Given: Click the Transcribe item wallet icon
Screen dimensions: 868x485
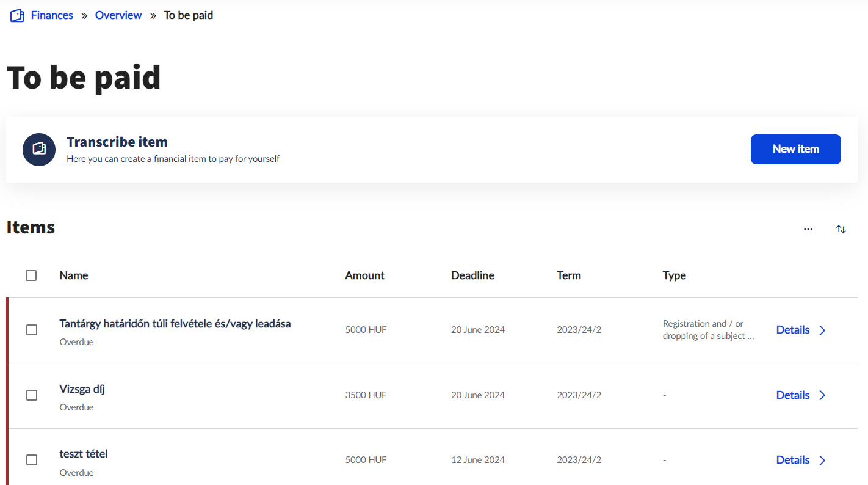Looking at the screenshot, I should tap(39, 149).
